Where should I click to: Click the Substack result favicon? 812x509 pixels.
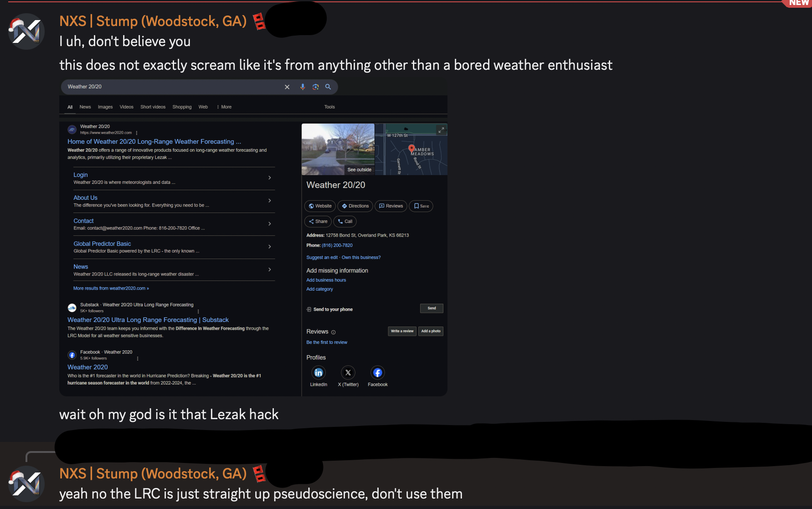pyautogui.click(x=72, y=307)
